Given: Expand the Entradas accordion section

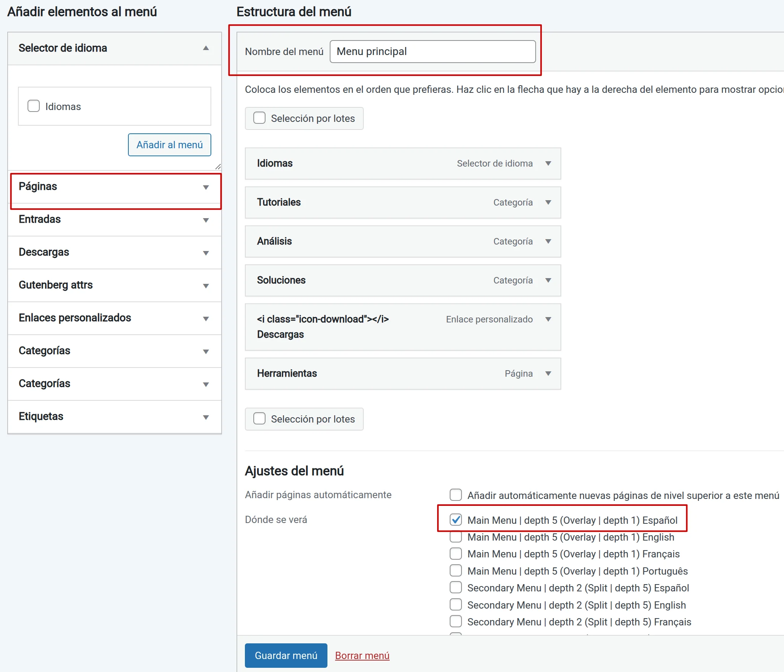Looking at the screenshot, I should click(206, 220).
